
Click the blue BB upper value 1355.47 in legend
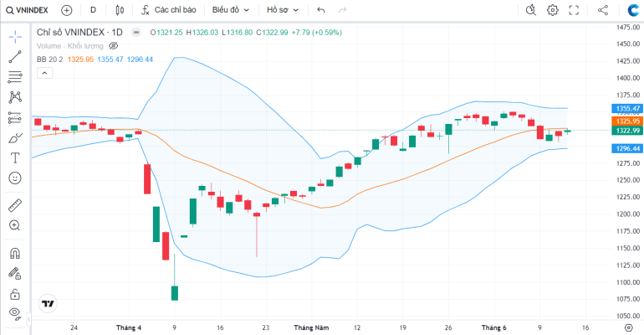coord(110,59)
